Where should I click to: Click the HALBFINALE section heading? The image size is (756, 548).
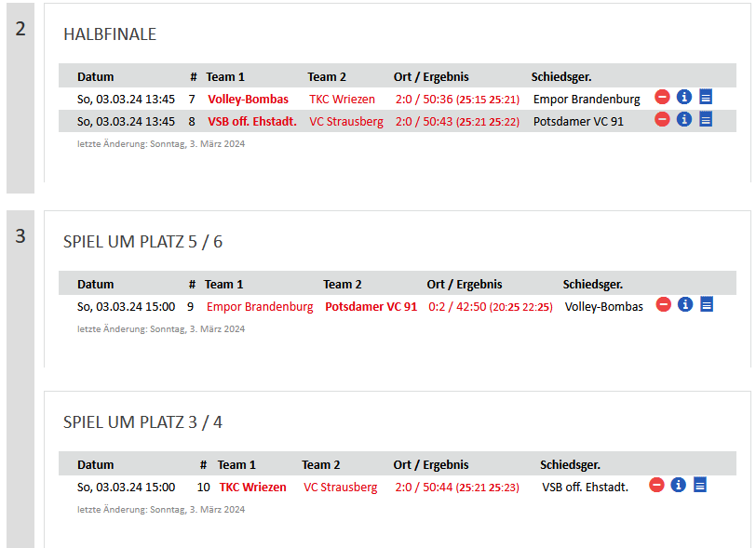[x=110, y=34]
